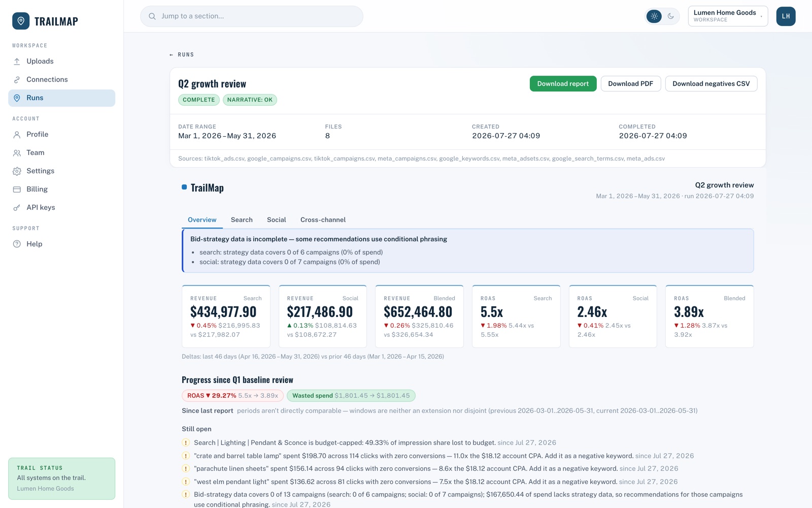This screenshot has width=812, height=508.
Task: Click the ROAS 29.27% decline pill
Action: click(x=232, y=396)
